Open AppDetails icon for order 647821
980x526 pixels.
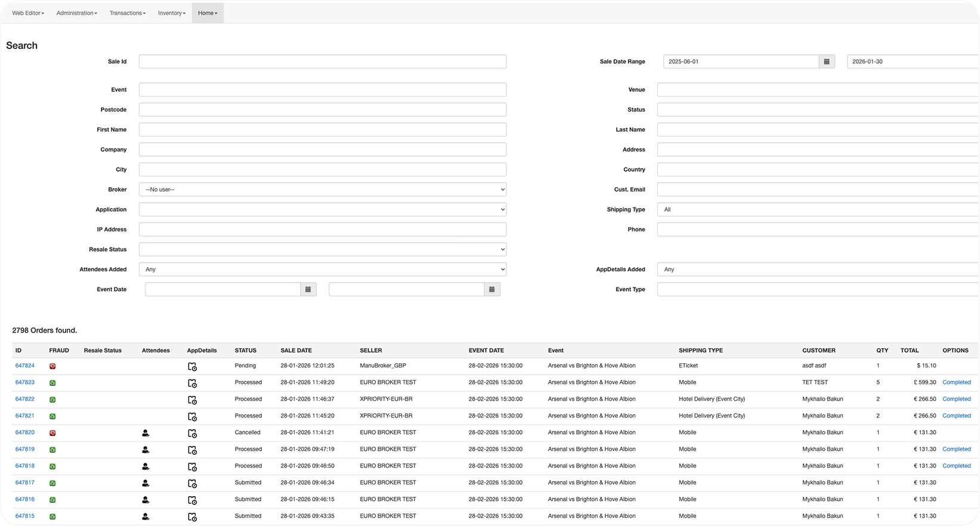coord(192,417)
